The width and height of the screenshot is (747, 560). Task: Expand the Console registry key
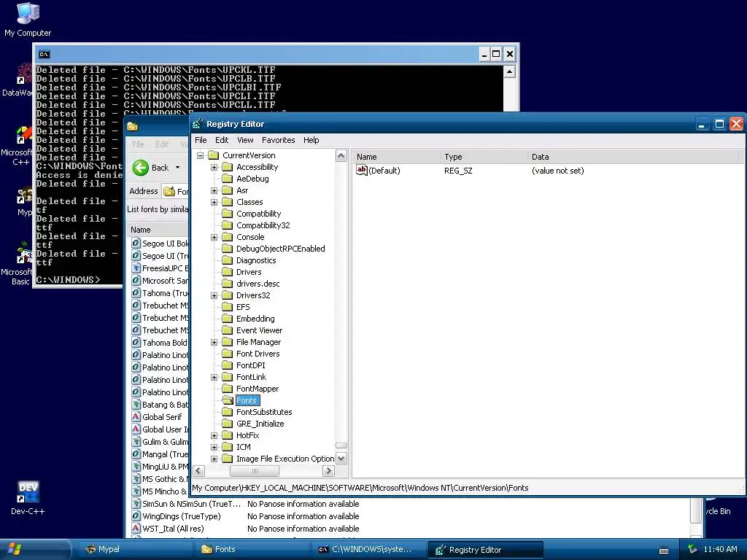tap(214, 237)
